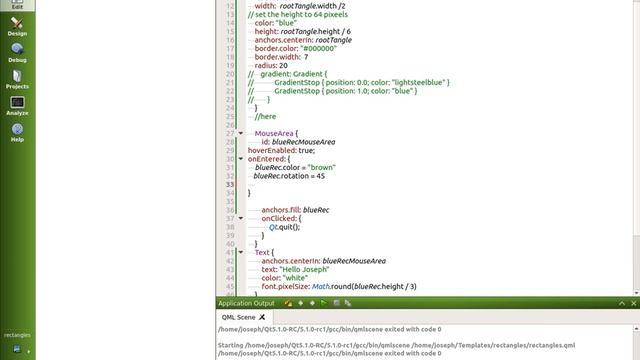Clear the Application Output pane
This screenshot has height=360, width=640.
click(x=288, y=303)
